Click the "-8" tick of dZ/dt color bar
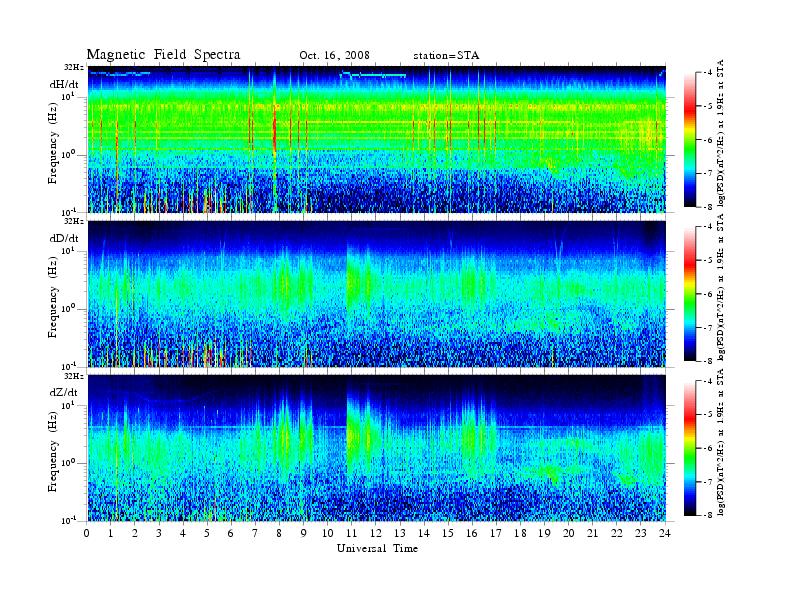 [709, 515]
